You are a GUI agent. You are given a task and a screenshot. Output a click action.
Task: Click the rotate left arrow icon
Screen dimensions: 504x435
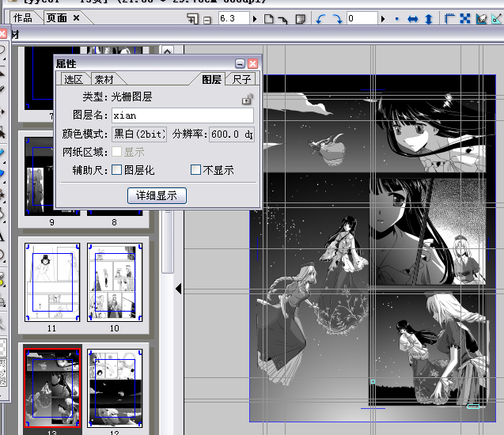tap(321, 18)
